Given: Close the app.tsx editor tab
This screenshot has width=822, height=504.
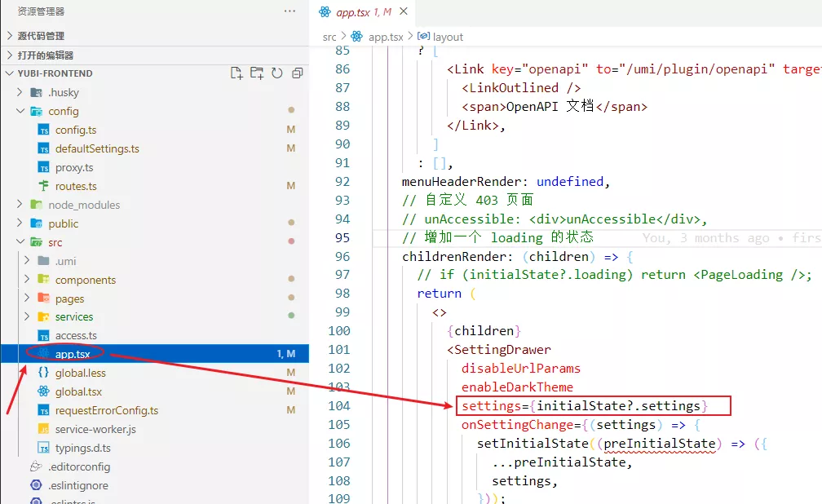Looking at the screenshot, I should click(x=403, y=11).
